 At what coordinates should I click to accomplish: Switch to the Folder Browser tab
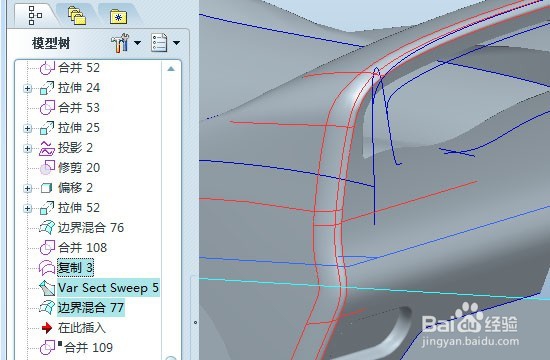(x=77, y=16)
